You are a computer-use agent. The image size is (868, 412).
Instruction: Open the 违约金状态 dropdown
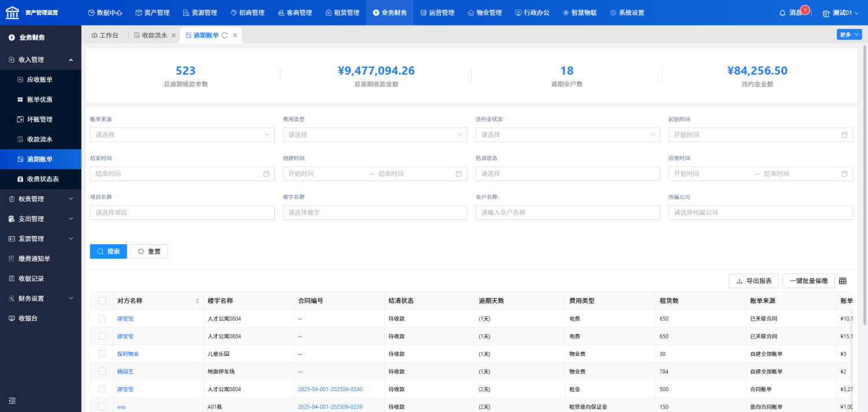[x=568, y=135]
